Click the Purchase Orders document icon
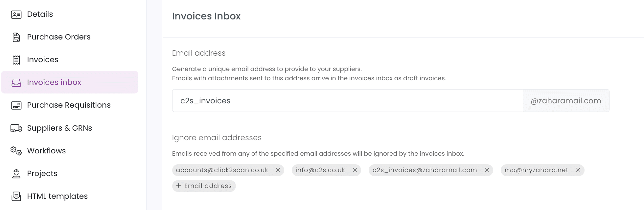The height and width of the screenshot is (210, 644). click(16, 37)
